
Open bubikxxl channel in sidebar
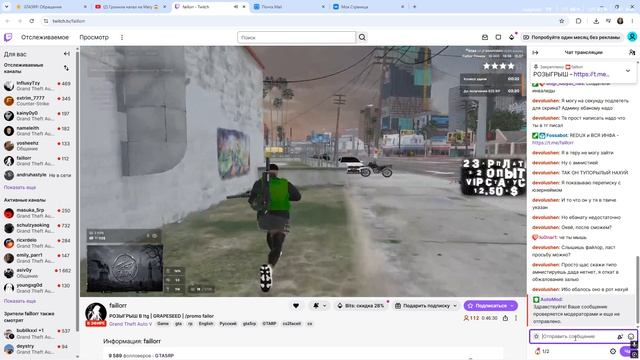point(38,333)
